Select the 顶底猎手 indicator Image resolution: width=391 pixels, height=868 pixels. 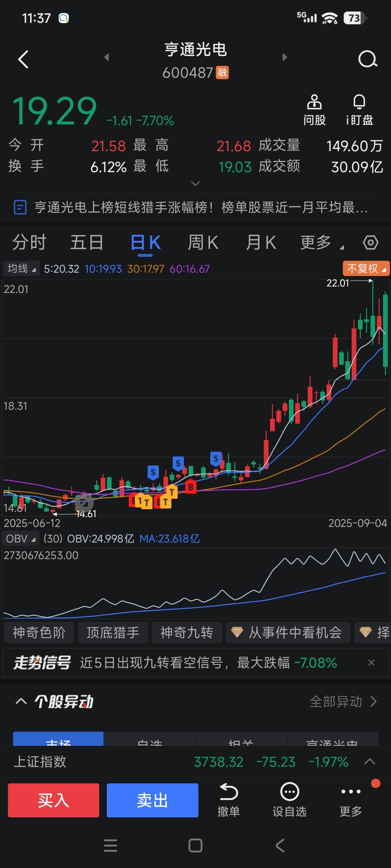click(113, 633)
